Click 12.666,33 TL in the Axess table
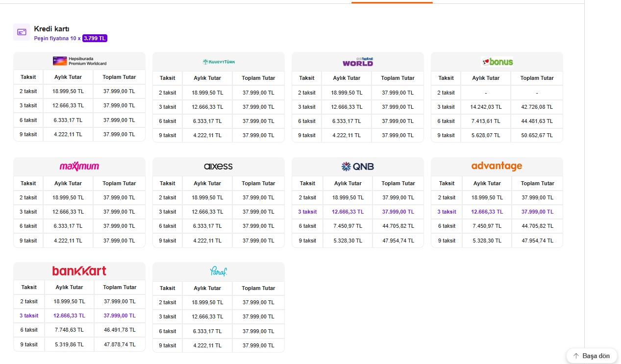 pyautogui.click(x=207, y=212)
